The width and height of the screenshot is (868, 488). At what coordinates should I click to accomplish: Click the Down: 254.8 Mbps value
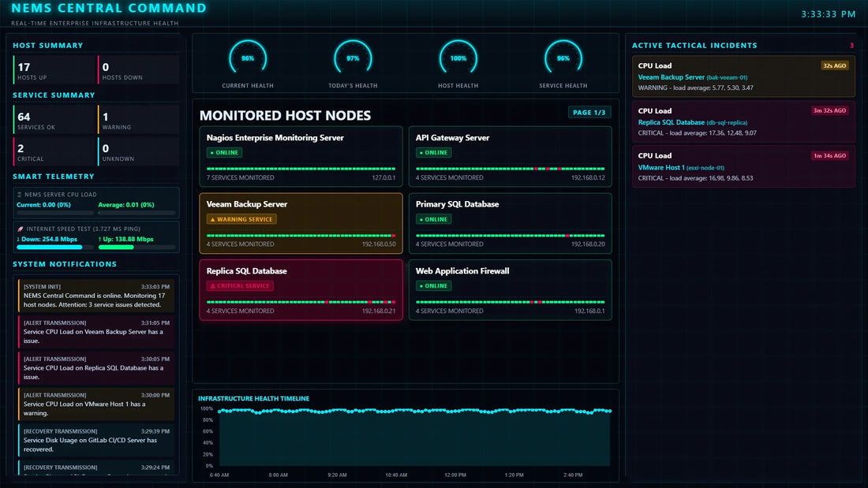[x=47, y=239]
